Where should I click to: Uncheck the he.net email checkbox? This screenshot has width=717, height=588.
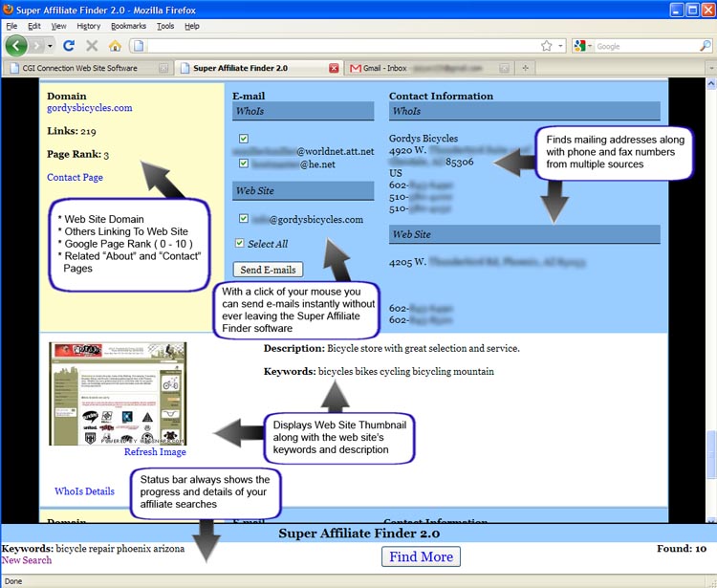pos(244,163)
